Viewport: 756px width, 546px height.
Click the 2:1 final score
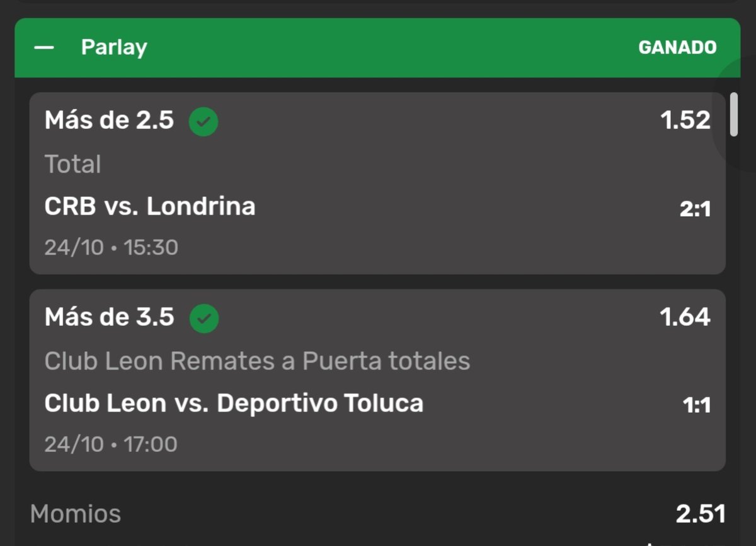pos(695,209)
